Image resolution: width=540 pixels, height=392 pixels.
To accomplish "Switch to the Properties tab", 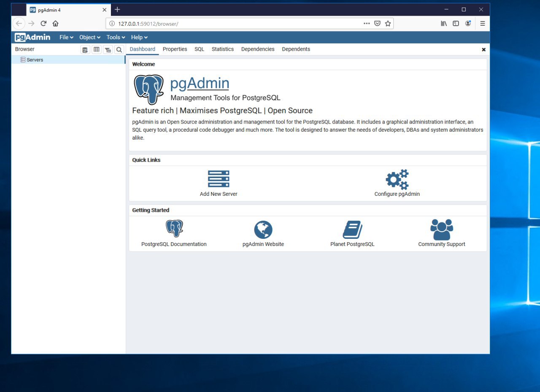I will click(x=175, y=49).
